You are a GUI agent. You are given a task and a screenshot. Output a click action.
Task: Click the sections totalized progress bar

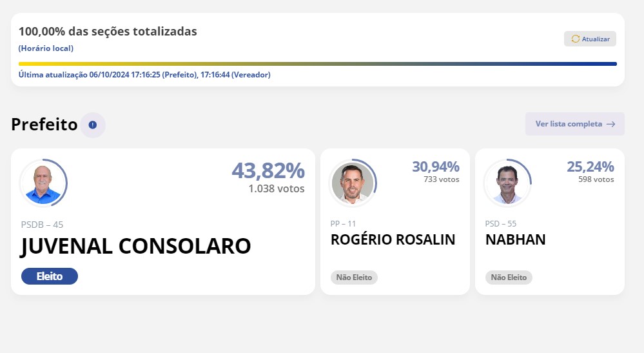(317, 64)
